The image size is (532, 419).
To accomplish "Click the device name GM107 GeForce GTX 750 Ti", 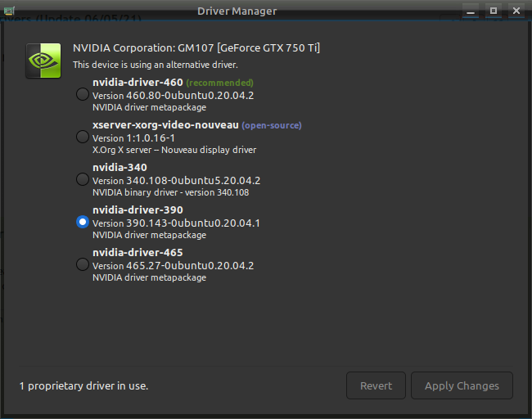I will click(196, 48).
